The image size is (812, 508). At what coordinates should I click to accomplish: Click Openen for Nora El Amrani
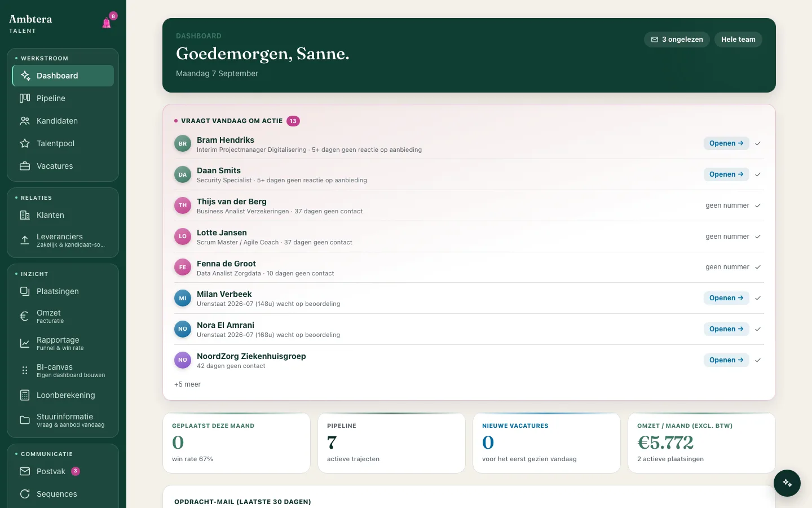pyautogui.click(x=726, y=329)
